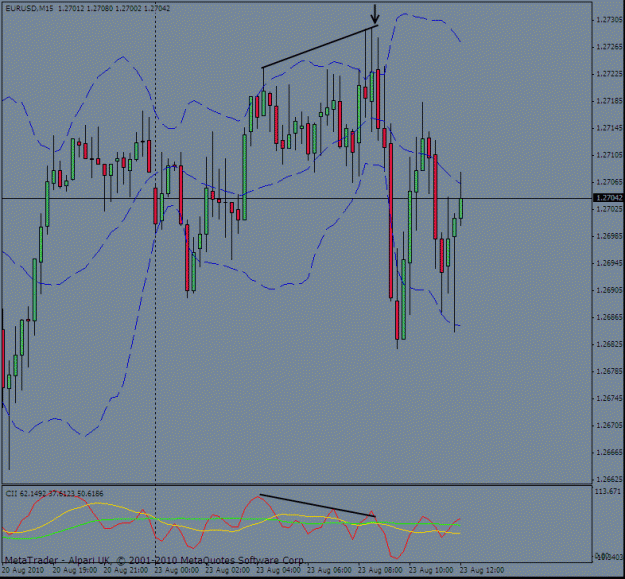The height and width of the screenshot is (579, 625).
Task: Click price axis label 1.27025
Action: click(x=609, y=209)
